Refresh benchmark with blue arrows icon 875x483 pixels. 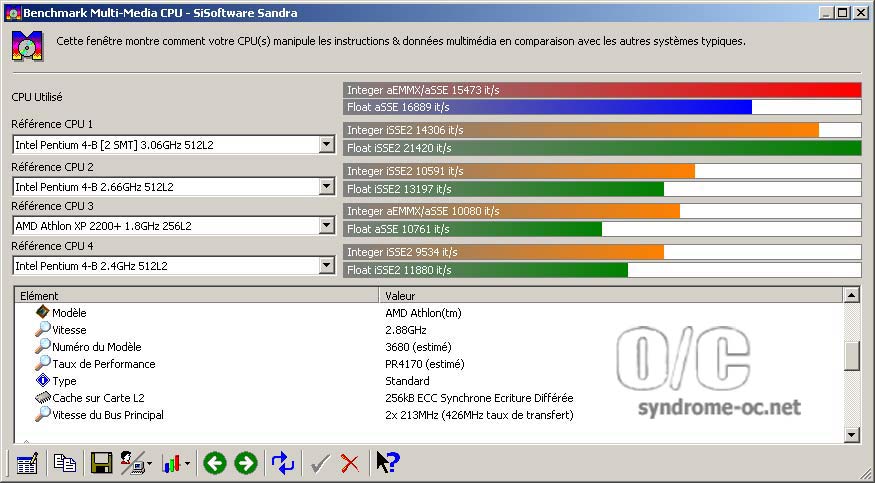click(283, 463)
